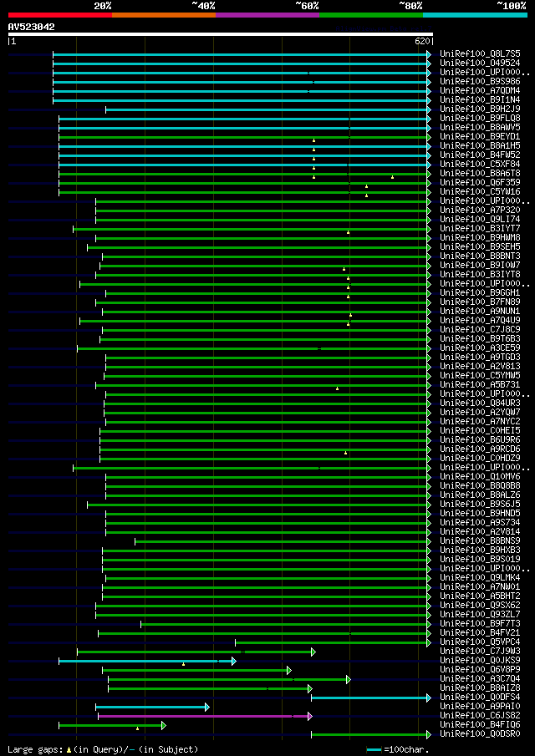
Task: Select the UniRef100_B9SEH5 label
Action: tap(480, 247)
